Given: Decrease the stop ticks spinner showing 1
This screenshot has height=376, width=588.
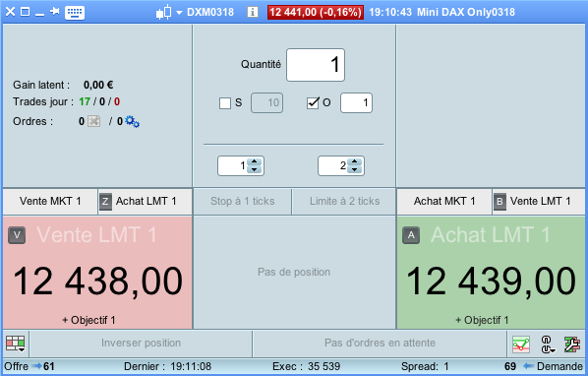Looking at the screenshot, I should pos(255,169).
